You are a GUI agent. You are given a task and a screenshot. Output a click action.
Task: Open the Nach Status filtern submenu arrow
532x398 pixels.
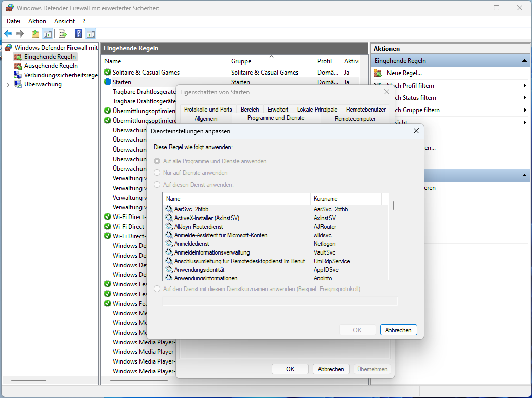point(525,98)
